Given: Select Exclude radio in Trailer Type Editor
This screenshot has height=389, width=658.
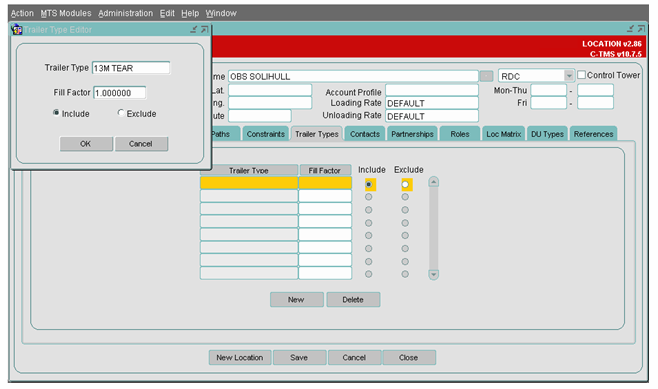Looking at the screenshot, I should 121,113.
